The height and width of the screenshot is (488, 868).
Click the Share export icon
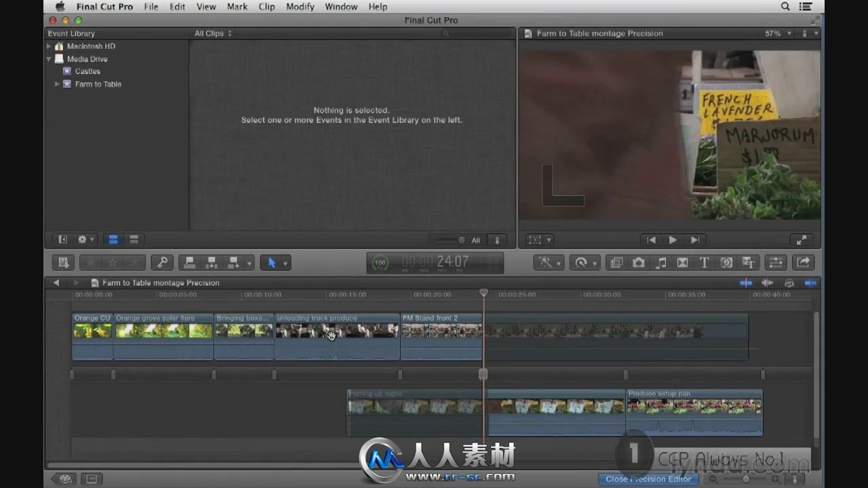[803, 262]
